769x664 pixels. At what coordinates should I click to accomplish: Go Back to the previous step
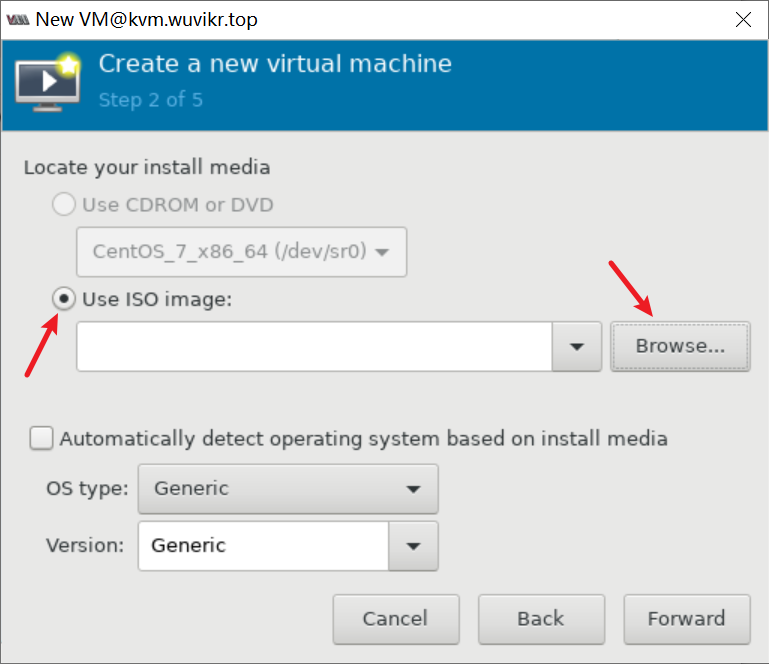pyautogui.click(x=541, y=619)
